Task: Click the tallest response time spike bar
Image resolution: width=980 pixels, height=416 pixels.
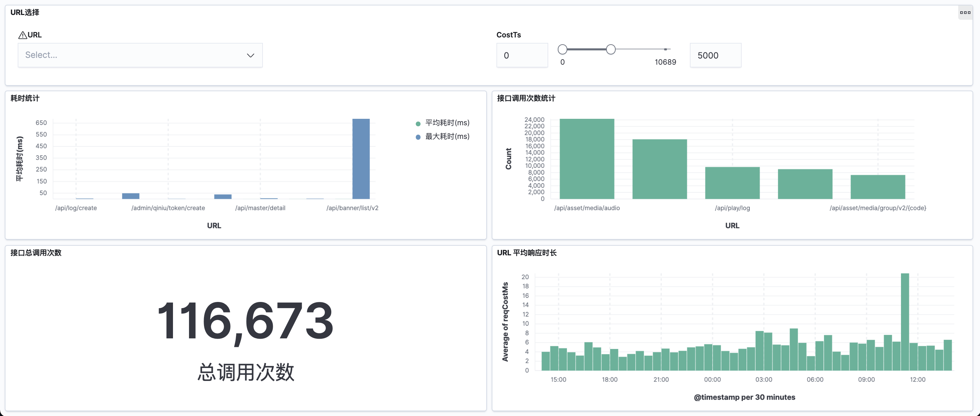Action: click(905, 322)
